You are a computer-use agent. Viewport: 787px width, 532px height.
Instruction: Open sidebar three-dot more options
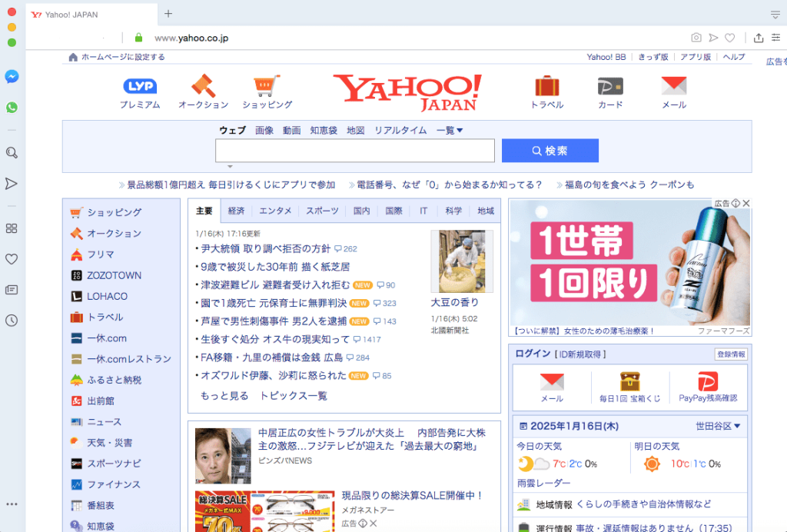click(x=12, y=504)
